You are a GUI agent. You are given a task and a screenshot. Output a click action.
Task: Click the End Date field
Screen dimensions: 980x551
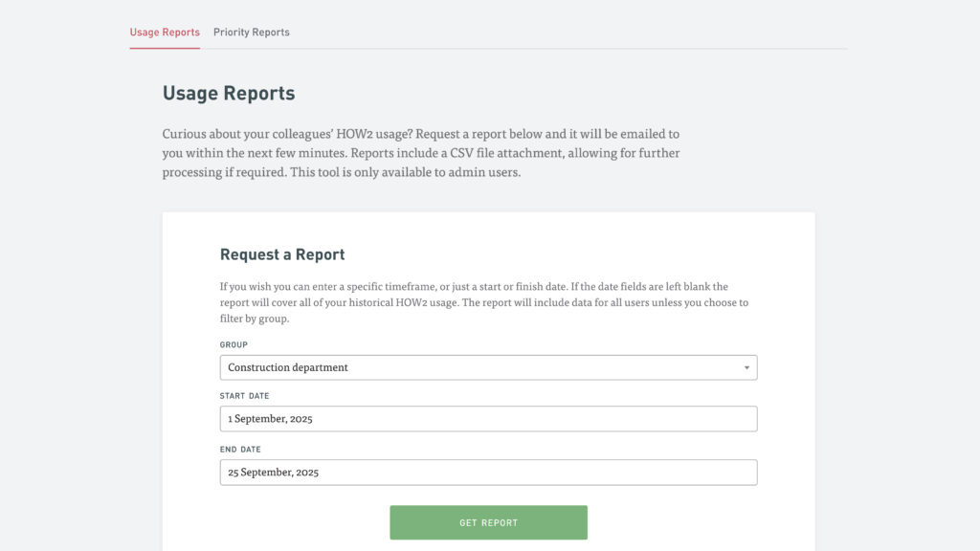point(488,473)
